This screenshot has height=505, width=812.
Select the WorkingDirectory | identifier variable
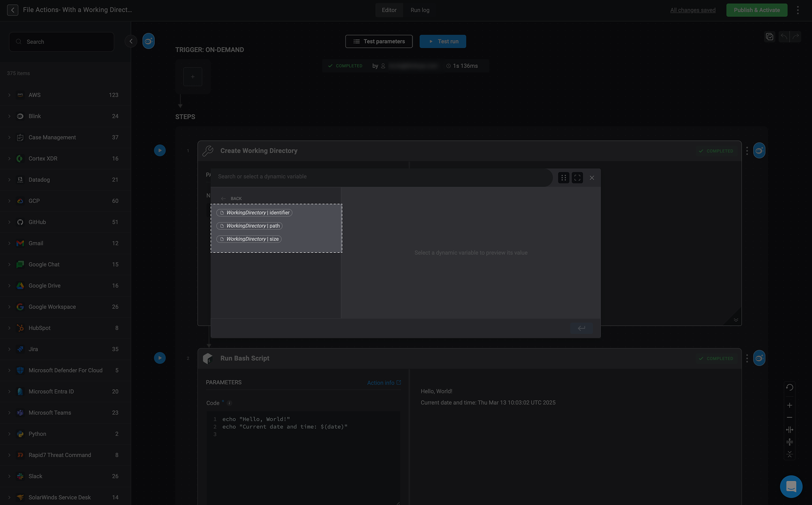coord(254,213)
